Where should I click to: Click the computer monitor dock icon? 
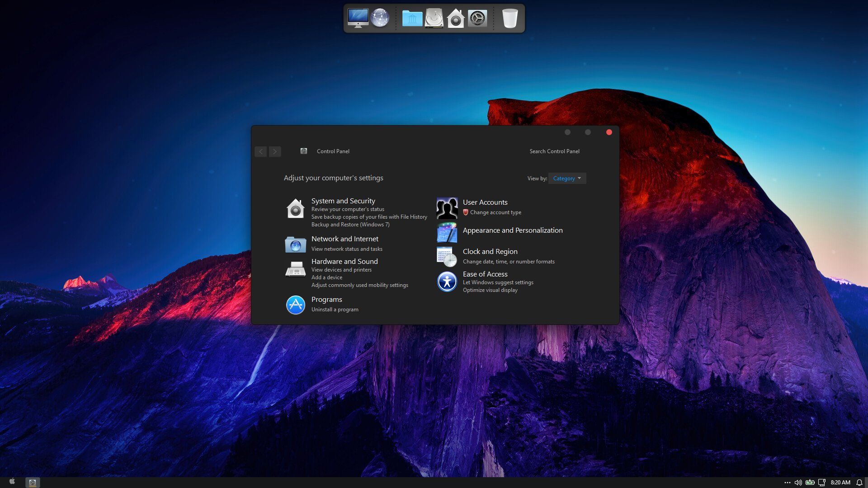358,19
